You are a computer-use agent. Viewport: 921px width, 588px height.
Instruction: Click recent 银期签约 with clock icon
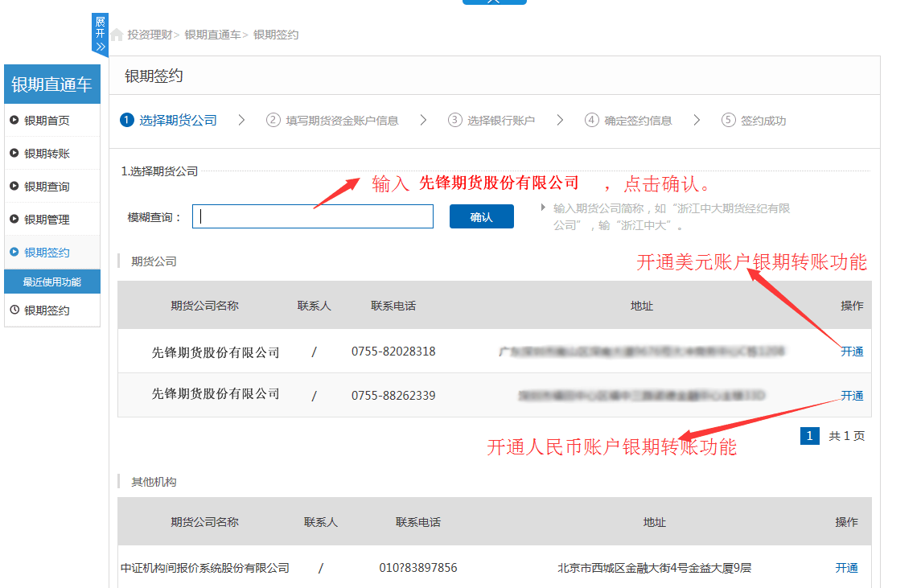(x=47, y=310)
